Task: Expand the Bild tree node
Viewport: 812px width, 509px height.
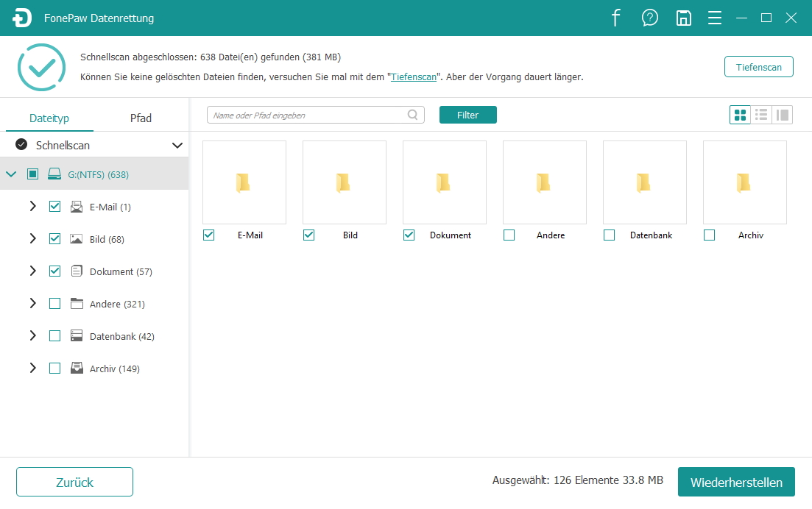Action: point(32,239)
